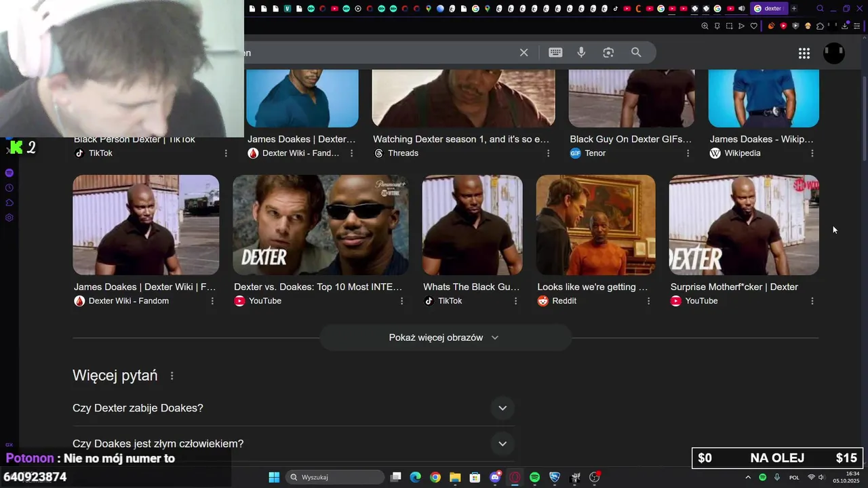
Task: Click the pin icon in Opera toolbar
Action: 717,26
